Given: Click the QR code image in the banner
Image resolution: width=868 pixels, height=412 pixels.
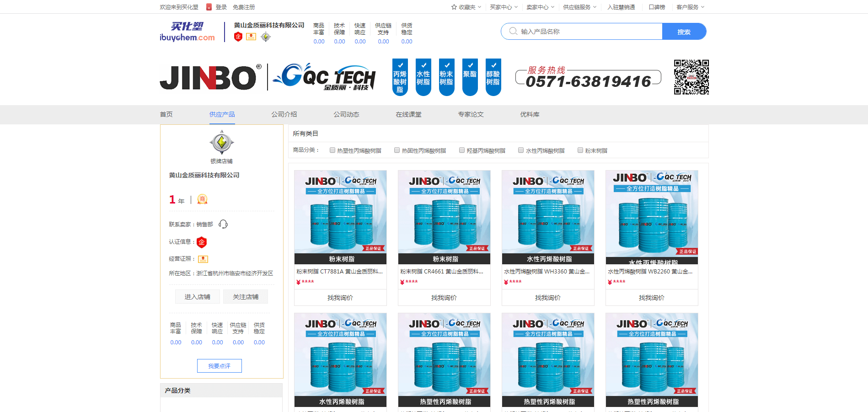Looking at the screenshot, I should pyautogui.click(x=691, y=77).
